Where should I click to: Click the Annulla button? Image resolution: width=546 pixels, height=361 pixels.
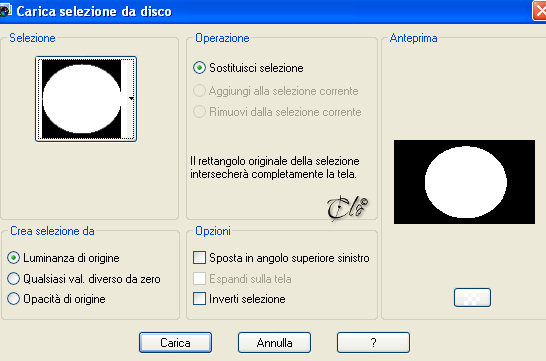pos(274,343)
